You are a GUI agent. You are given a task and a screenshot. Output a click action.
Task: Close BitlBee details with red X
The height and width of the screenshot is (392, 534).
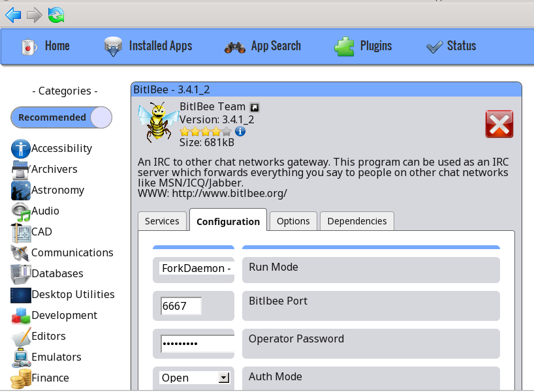click(x=499, y=124)
